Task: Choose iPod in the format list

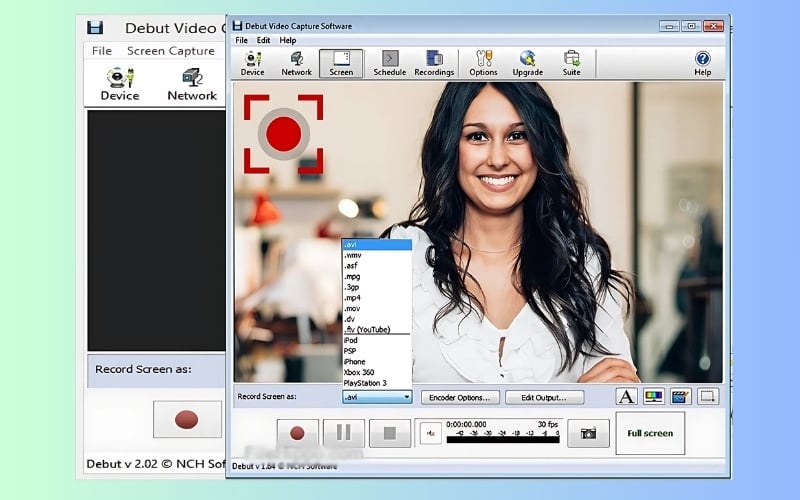Action: click(377, 340)
